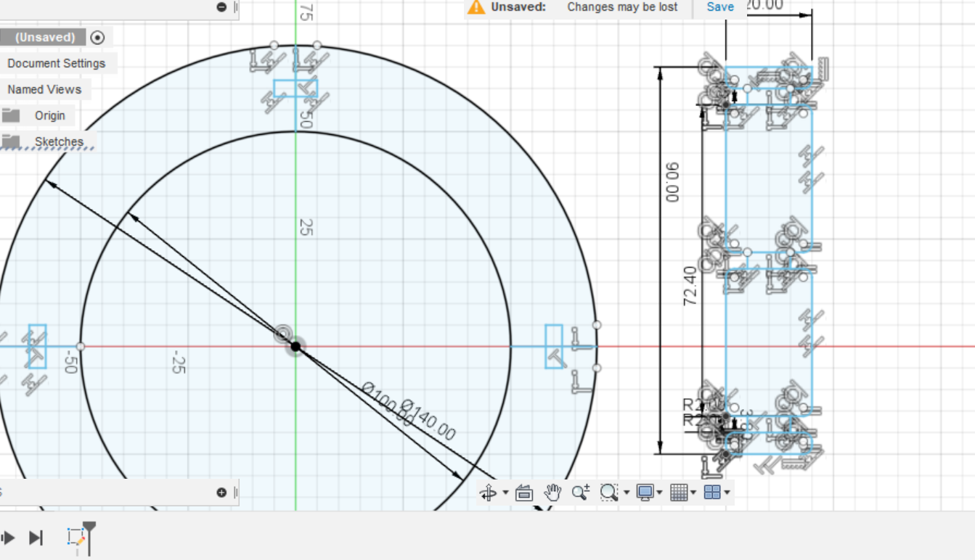
Task: Open Document Settings in the browser
Action: click(57, 63)
